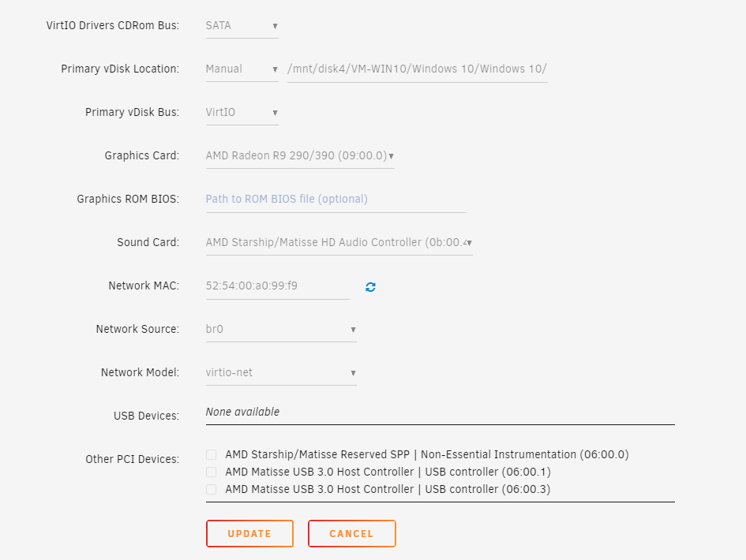Enable USB controller 06:00.1 passthrough checkbox

[x=212, y=472]
